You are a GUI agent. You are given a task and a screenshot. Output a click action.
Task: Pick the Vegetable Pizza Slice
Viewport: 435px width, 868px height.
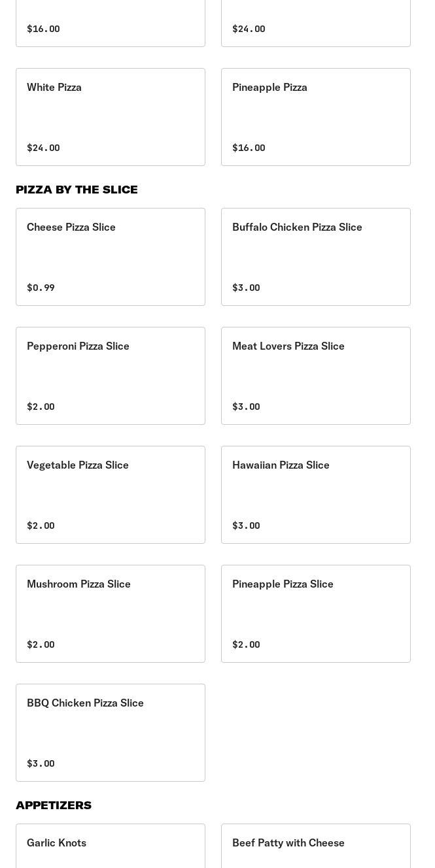click(111, 494)
